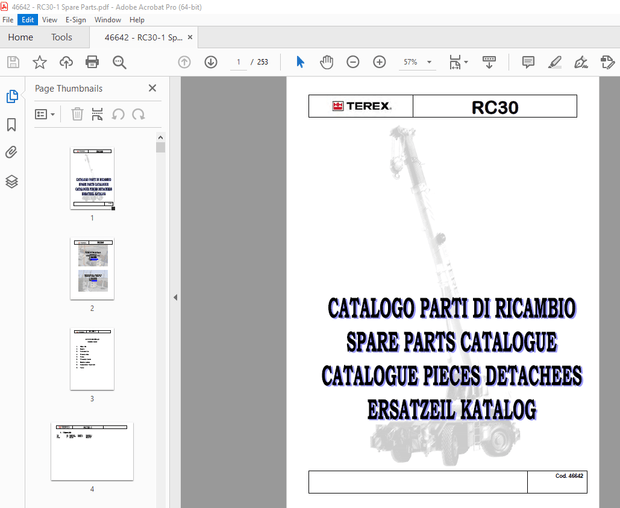Screen dimensions: 620x508
Task: Collapse the navigation pane arrow
Action: 175,297
